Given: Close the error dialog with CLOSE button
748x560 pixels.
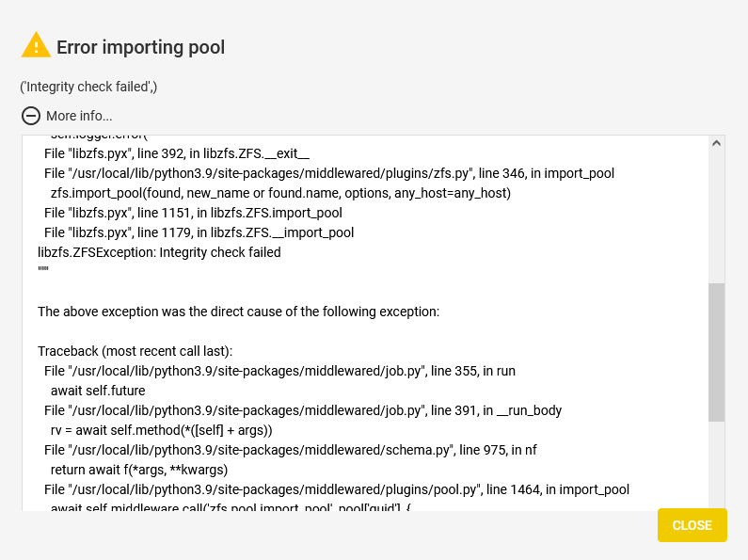Looking at the screenshot, I should coord(692,525).
